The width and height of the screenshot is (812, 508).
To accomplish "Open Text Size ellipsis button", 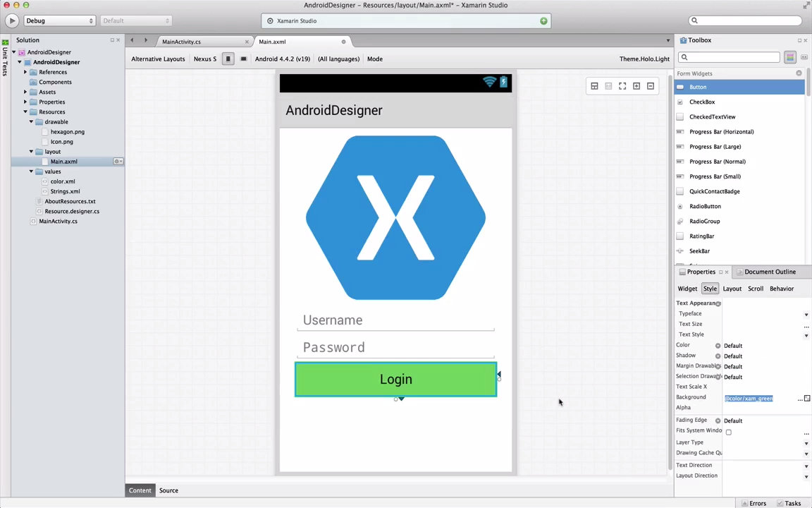I will coord(806,326).
